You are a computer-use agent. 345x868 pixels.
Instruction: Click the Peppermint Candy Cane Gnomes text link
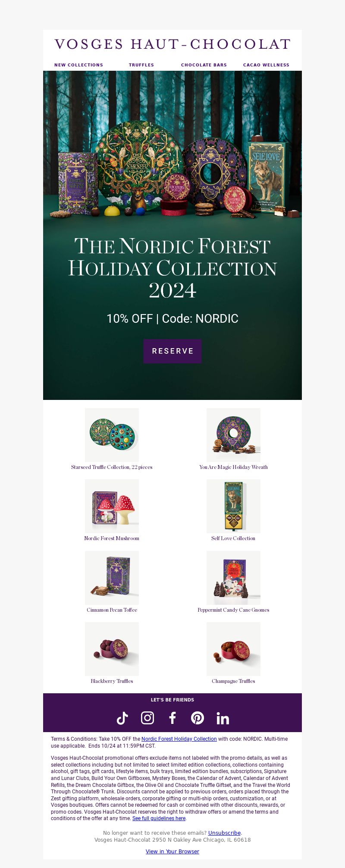pos(233,610)
